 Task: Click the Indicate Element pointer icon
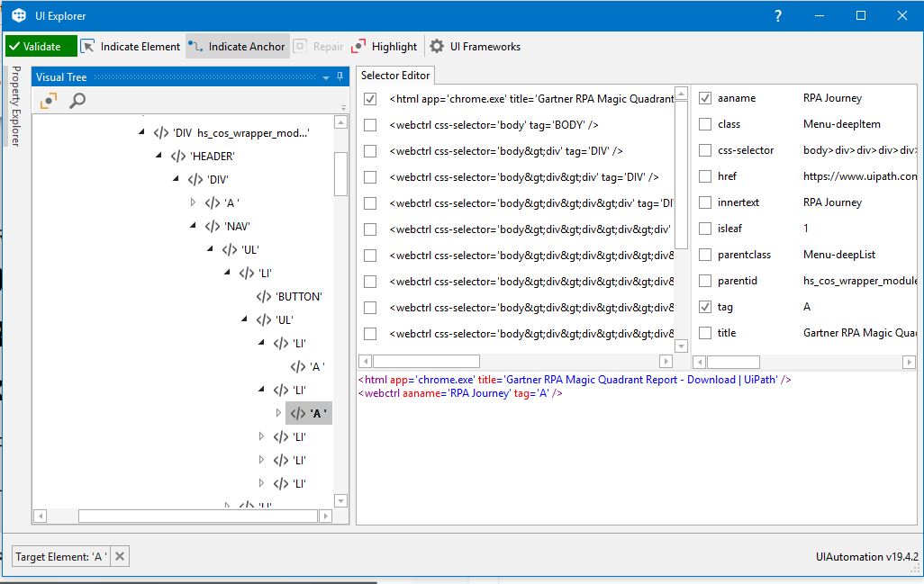(87, 47)
